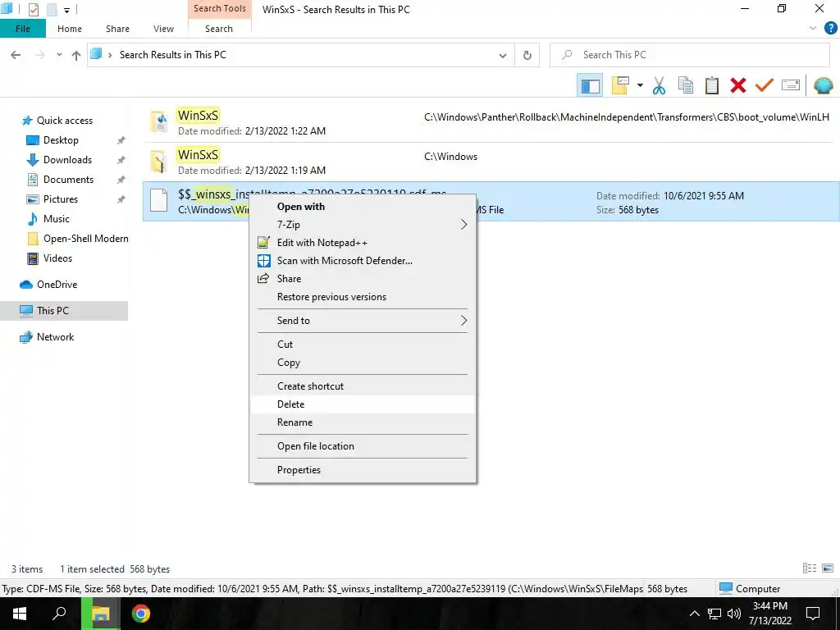The height and width of the screenshot is (630, 840).
Task: Show hidden tray icons chevron
Action: (694, 614)
